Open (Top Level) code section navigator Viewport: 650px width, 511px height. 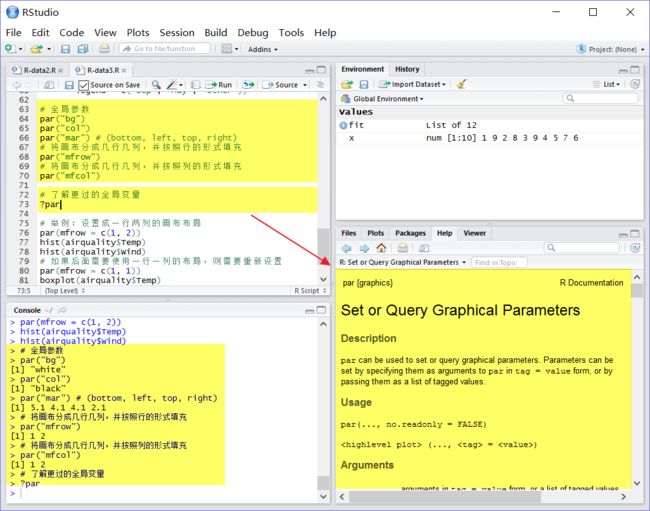coord(65,291)
